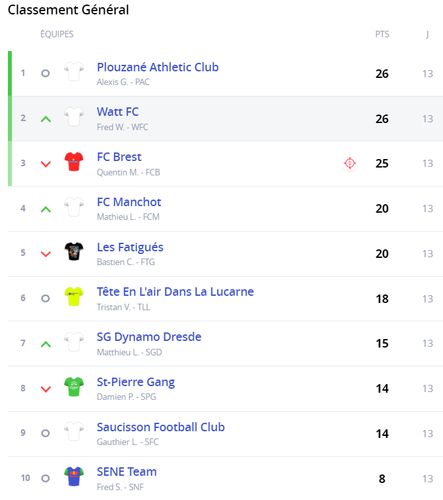Click St-Pierre Gang's red down arrow
Image resolution: width=443 pixels, height=500 pixels.
click(46, 389)
